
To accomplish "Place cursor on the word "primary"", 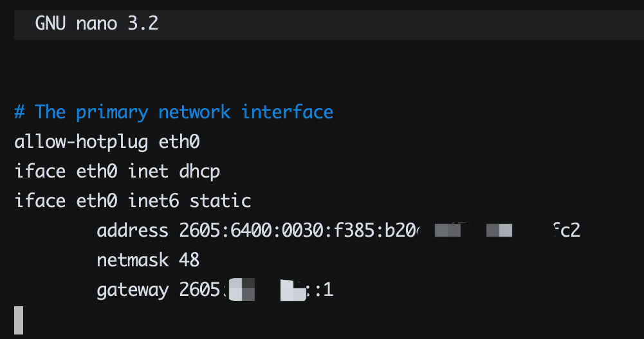I will (x=112, y=112).
